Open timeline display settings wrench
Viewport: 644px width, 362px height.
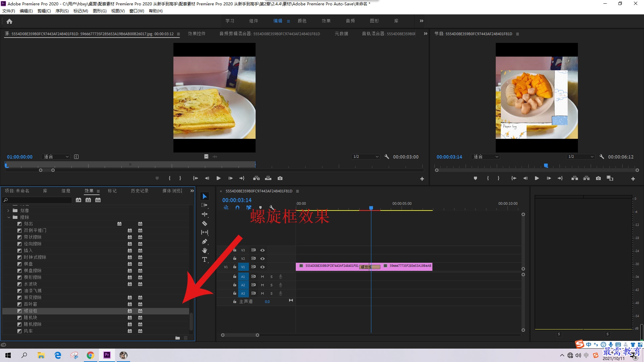(x=272, y=207)
